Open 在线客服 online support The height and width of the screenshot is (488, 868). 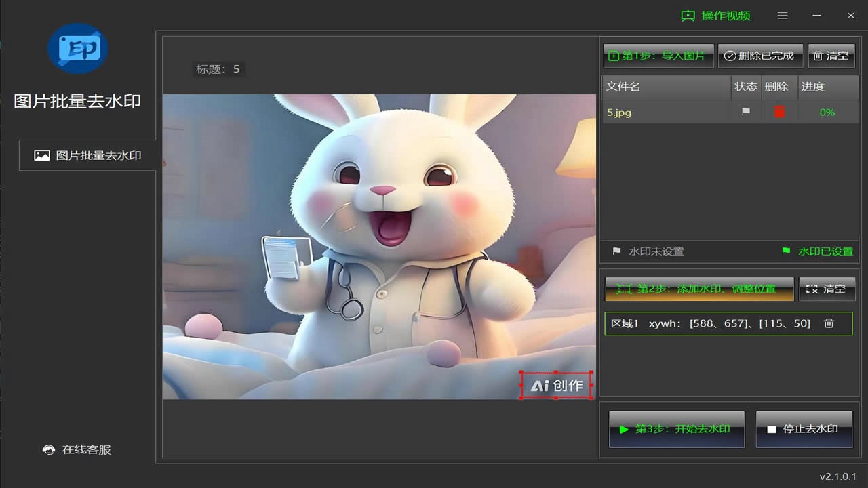[x=77, y=450]
